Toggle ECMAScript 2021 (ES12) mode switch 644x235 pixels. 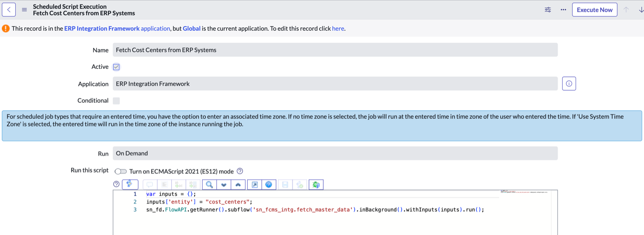[x=121, y=171]
